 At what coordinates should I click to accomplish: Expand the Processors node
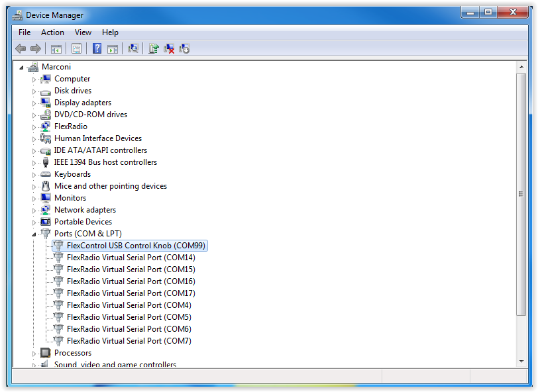coord(34,354)
